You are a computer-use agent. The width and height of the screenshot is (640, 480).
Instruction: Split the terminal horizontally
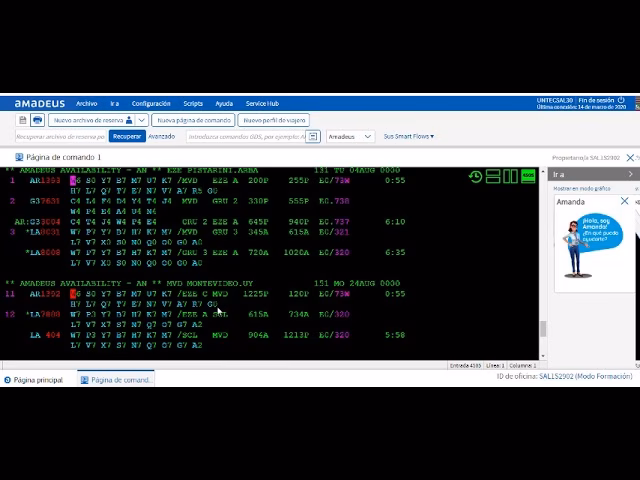coord(493,177)
